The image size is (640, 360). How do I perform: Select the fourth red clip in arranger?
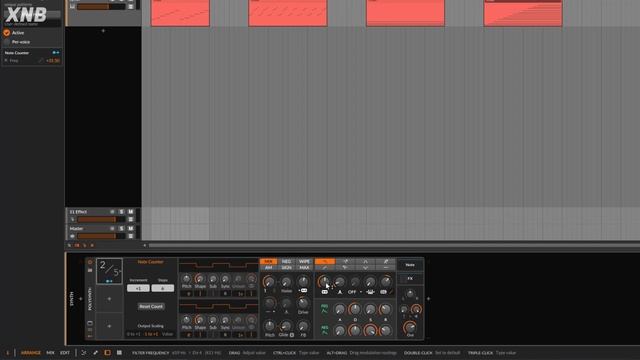coord(523,13)
